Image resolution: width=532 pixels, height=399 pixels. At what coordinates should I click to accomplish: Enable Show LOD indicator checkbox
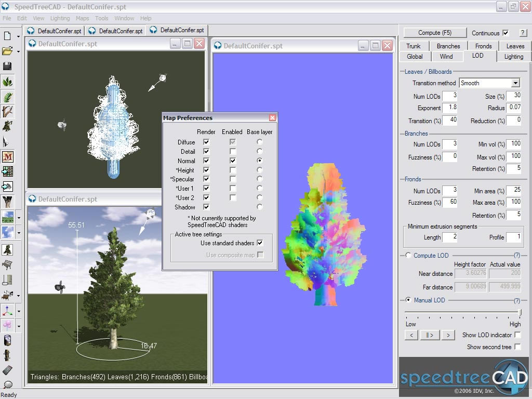coord(517,335)
